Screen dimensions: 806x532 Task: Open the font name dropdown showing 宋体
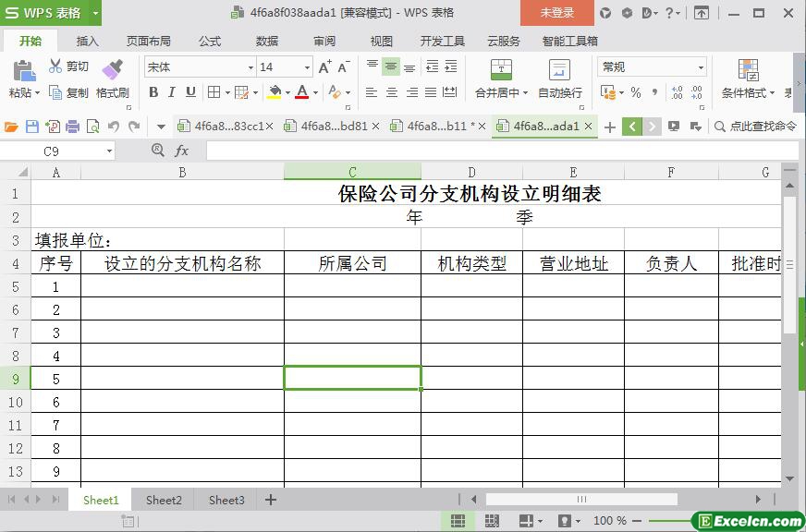click(x=200, y=66)
